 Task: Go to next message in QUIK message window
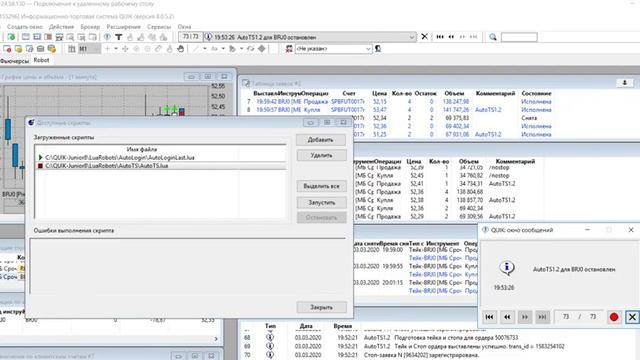point(525,317)
